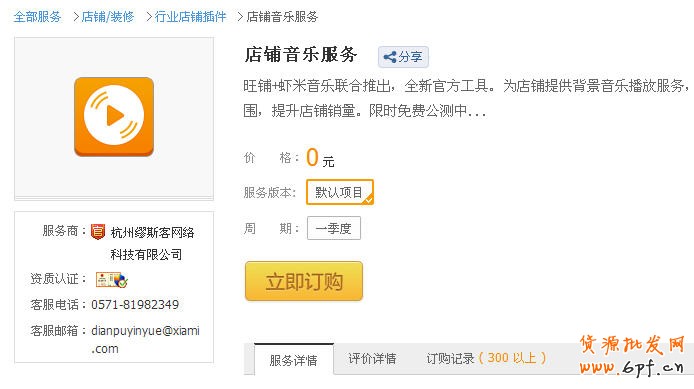Viewport: 694px width, 389px height.
Task: Open the 订购记录 (300以上) tab
Action: pyautogui.click(x=486, y=358)
